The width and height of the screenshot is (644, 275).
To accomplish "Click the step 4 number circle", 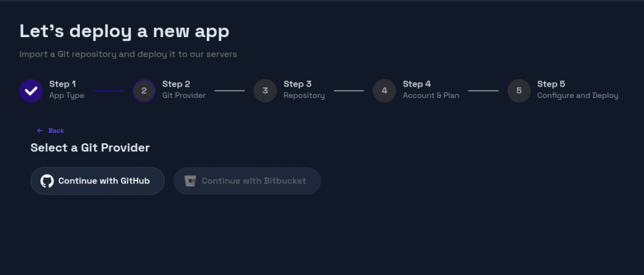I will click(x=384, y=90).
